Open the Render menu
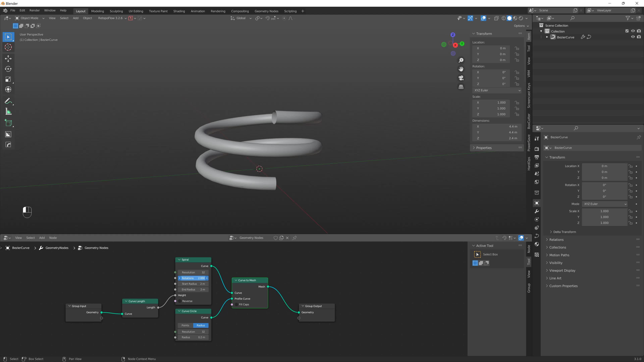 pyautogui.click(x=35, y=10)
